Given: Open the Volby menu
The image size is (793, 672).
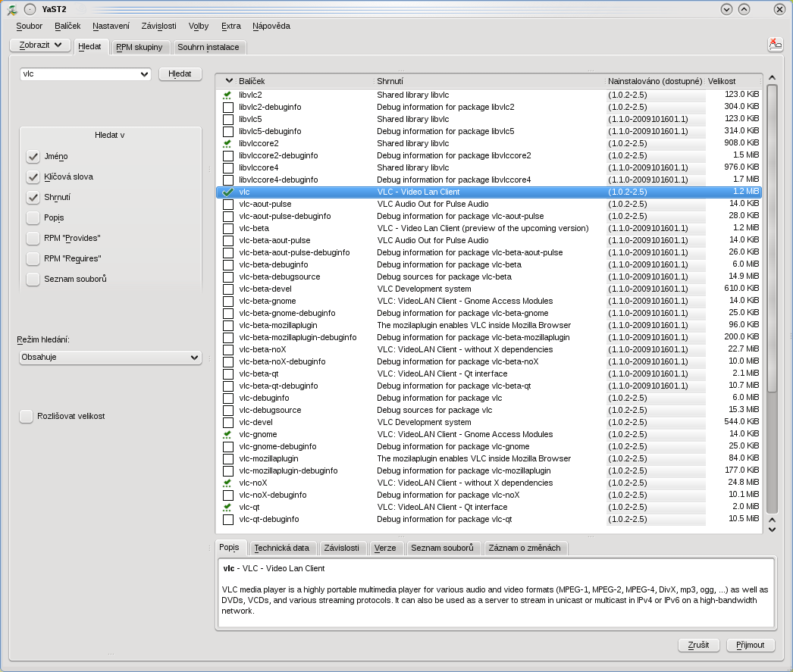Looking at the screenshot, I should click(199, 26).
